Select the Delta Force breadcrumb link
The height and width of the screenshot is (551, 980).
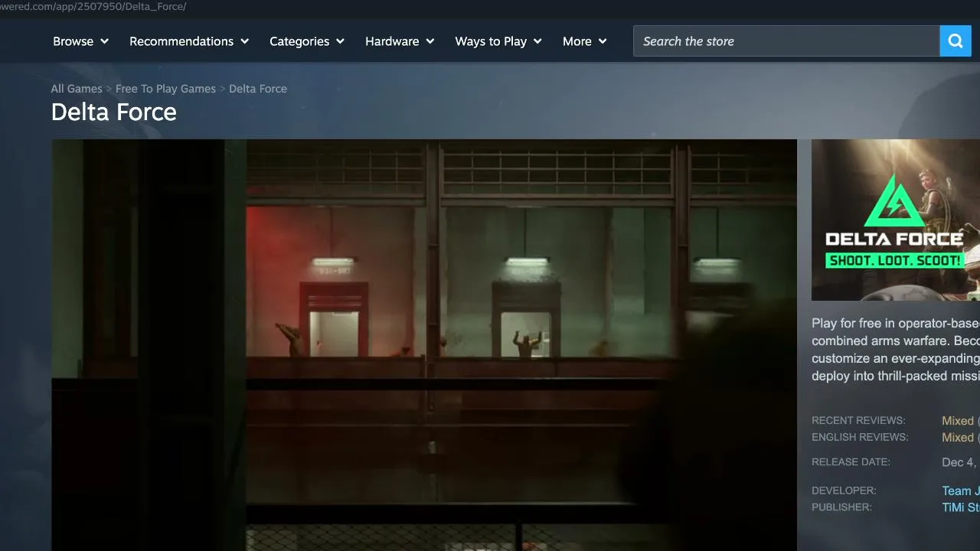click(x=258, y=89)
